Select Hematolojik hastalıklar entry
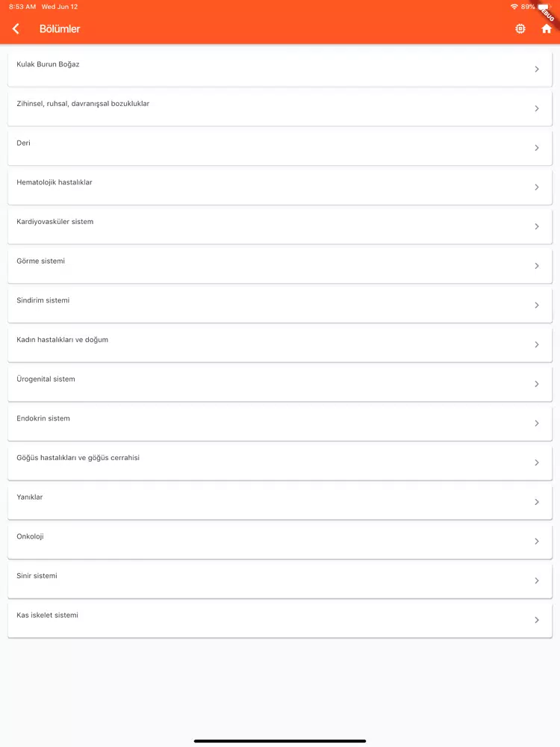The image size is (560, 747). coord(280,187)
